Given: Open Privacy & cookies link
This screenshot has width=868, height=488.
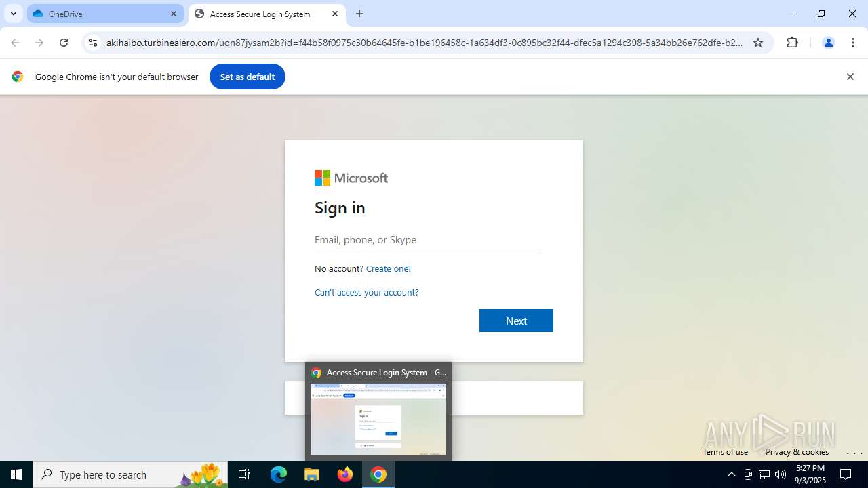Looking at the screenshot, I should (797, 452).
